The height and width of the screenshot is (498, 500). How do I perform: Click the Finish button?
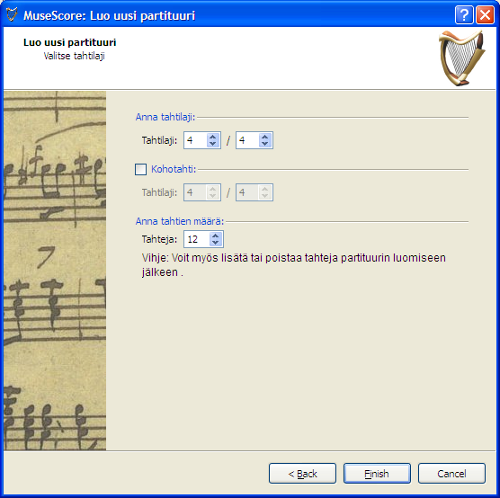[377, 473]
